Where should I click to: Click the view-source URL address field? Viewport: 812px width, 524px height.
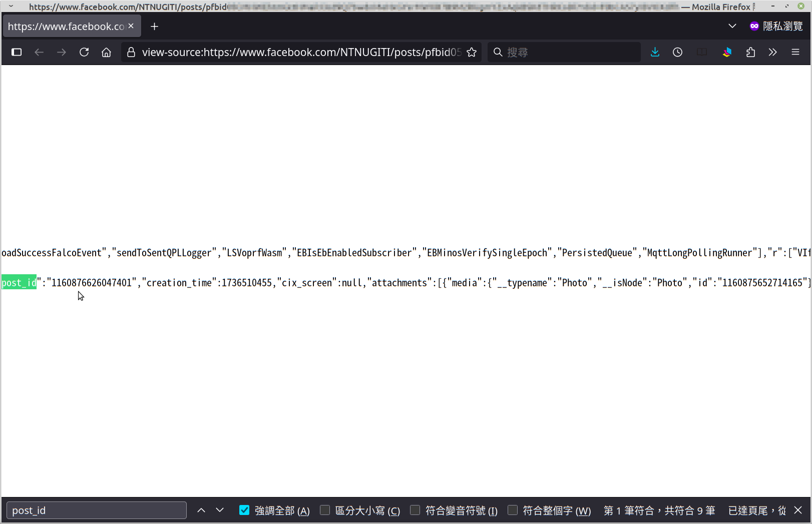point(301,52)
